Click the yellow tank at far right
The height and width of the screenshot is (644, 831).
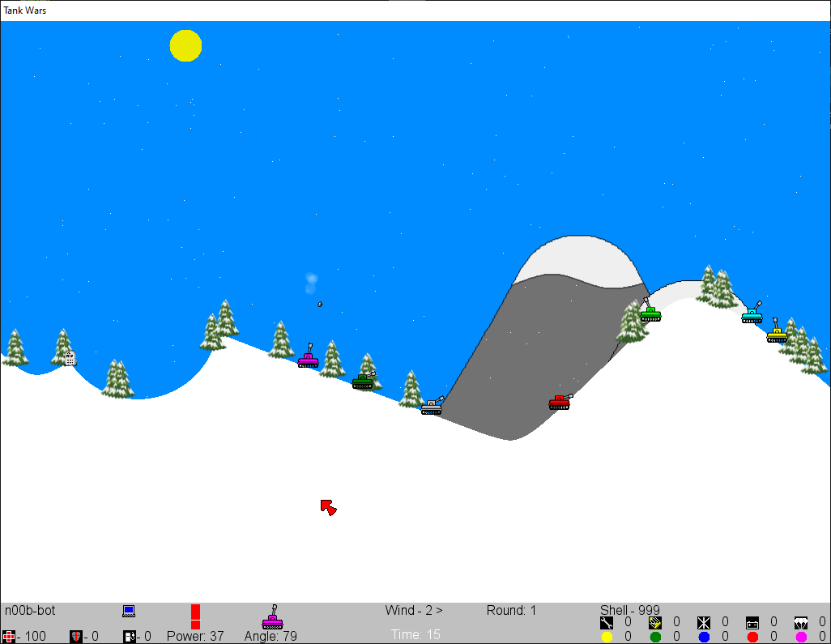click(777, 335)
